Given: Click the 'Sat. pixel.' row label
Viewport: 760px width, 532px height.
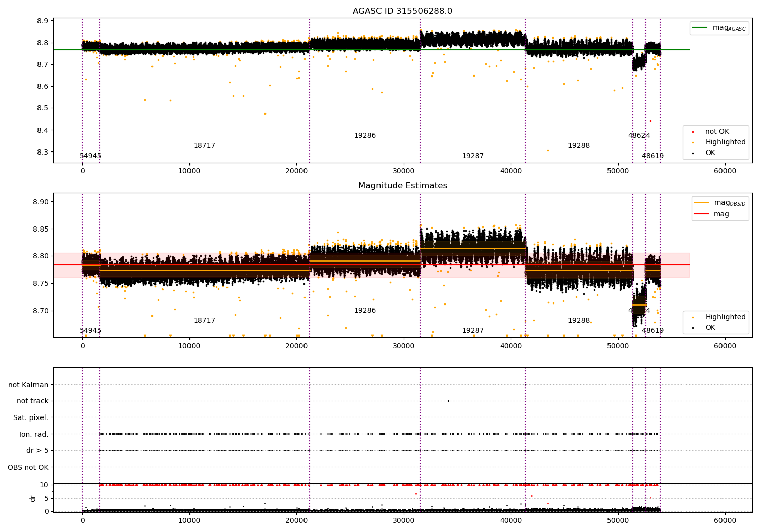Looking at the screenshot, I should pyautogui.click(x=31, y=417).
